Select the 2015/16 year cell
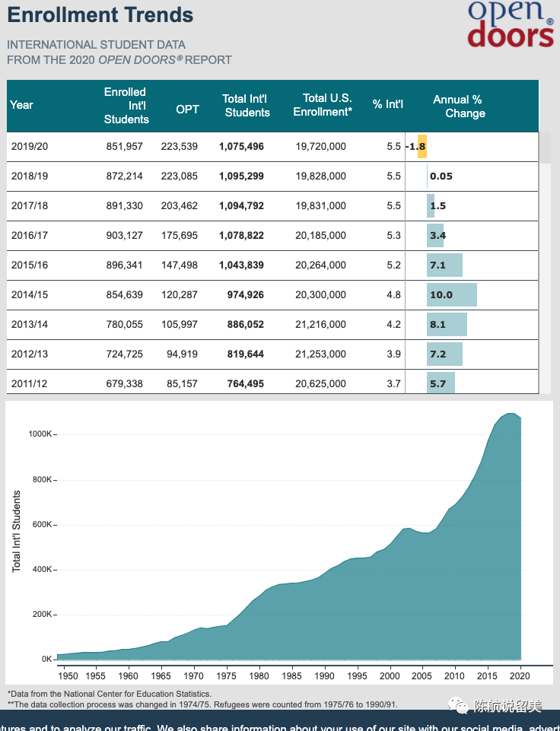Viewport: 560px width, 731px height. (30, 265)
